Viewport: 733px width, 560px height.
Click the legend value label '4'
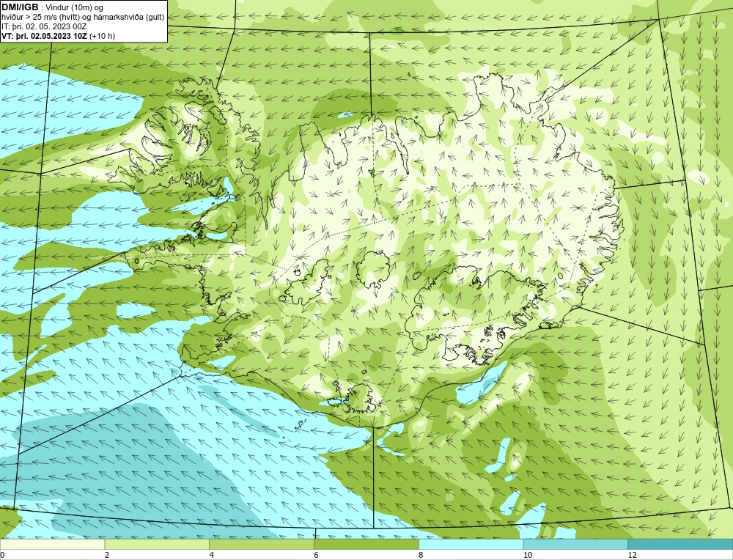[x=212, y=555]
